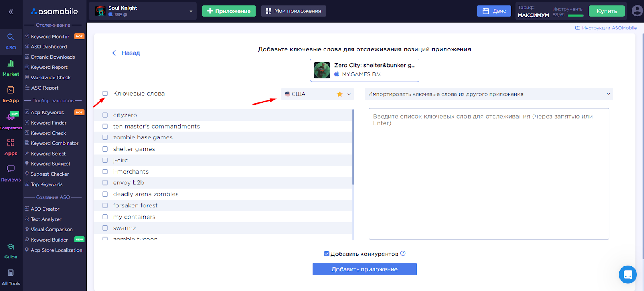The image size is (644, 291).
Task: Click the Keyword Monitor checkmark icon
Action: tap(27, 36)
